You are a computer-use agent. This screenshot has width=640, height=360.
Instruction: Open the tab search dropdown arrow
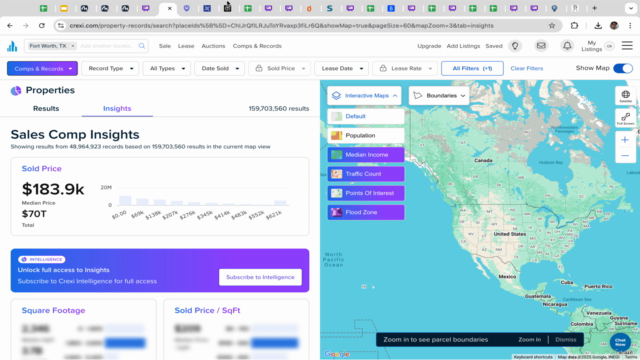631,8
